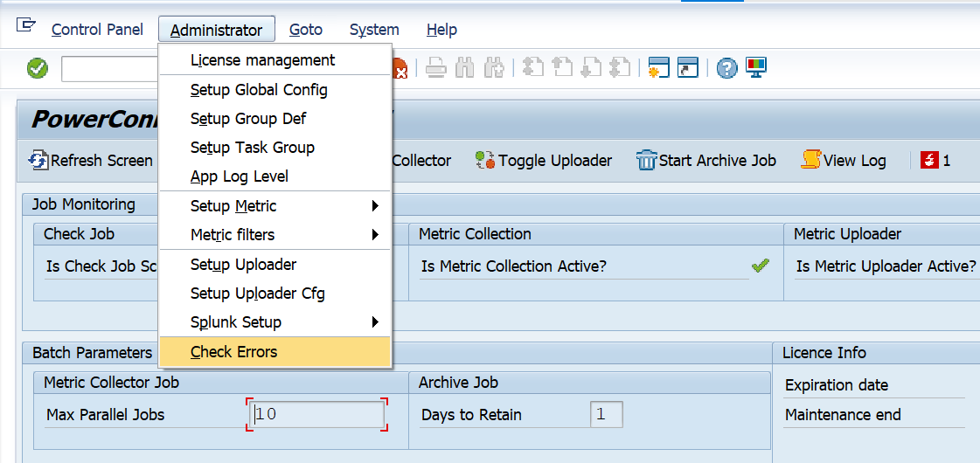Click the Days to Retain field
The width and height of the screenshot is (980, 463).
pyautogui.click(x=606, y=414)
